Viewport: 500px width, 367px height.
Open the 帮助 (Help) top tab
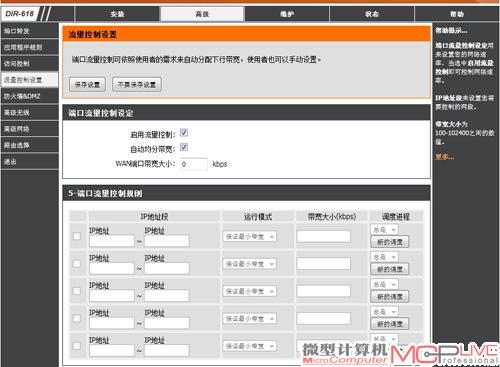click(457, 14)
